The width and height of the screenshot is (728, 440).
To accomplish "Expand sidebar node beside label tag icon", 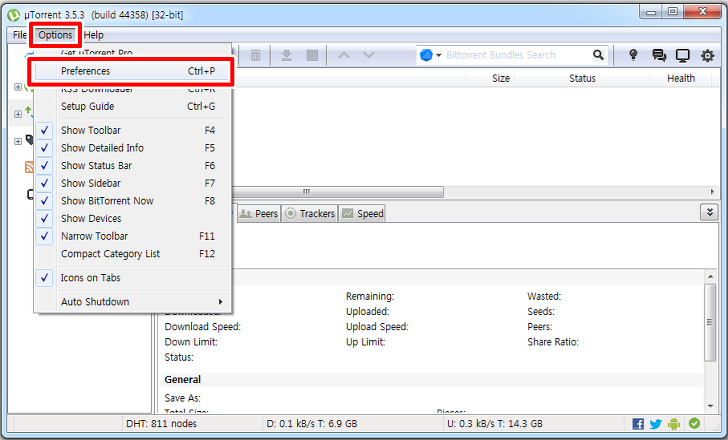I will (x=18, y=141).
